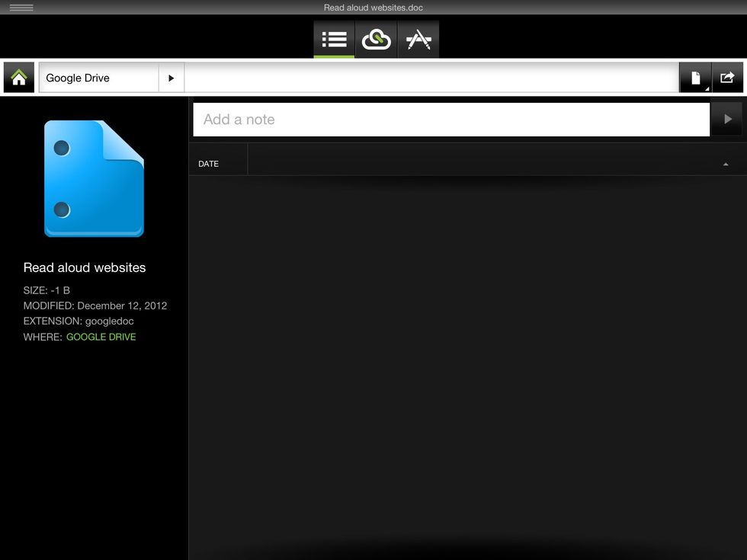Open the GOOGLE DRIVE location link
Screen dimensions: 747x560
point(101,336)
